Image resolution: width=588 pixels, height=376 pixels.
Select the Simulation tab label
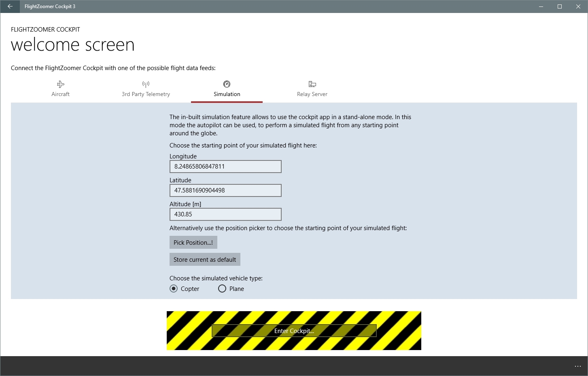coord(227,94)
